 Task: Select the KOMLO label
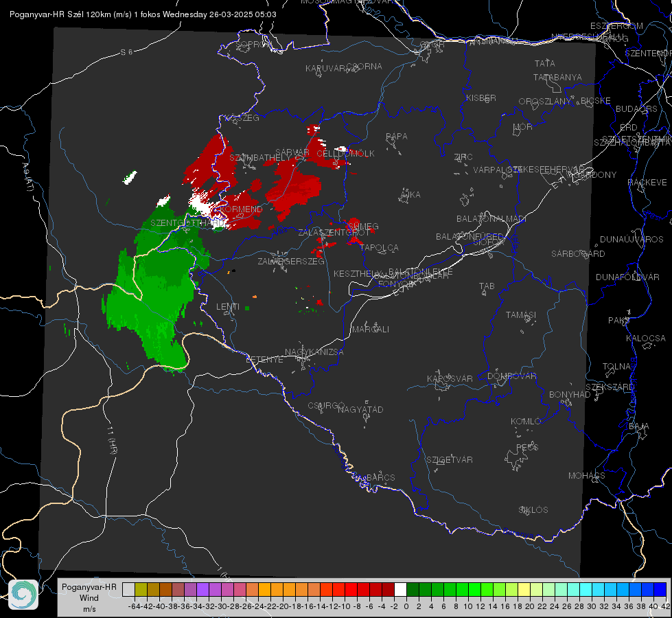coord(526,422)
